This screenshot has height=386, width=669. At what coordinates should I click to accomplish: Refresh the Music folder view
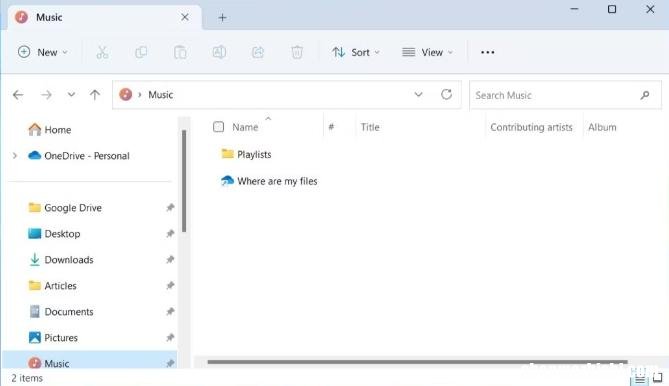click(x=446, y=94)
